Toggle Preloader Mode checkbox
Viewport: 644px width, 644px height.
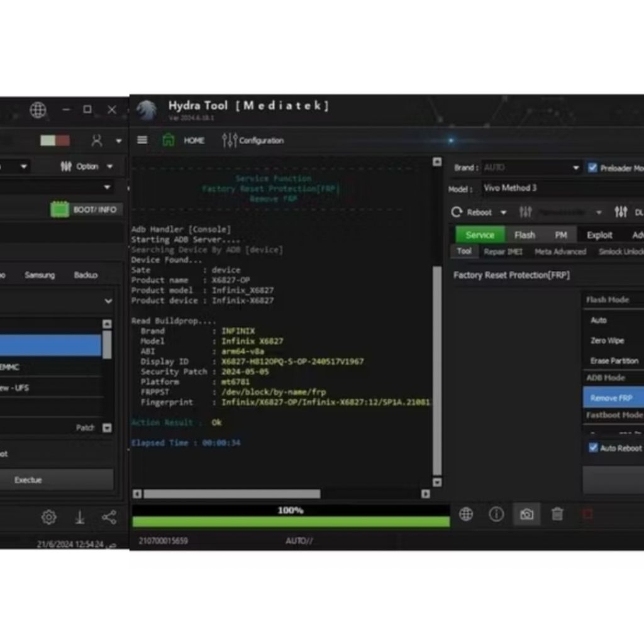[592, 167]
